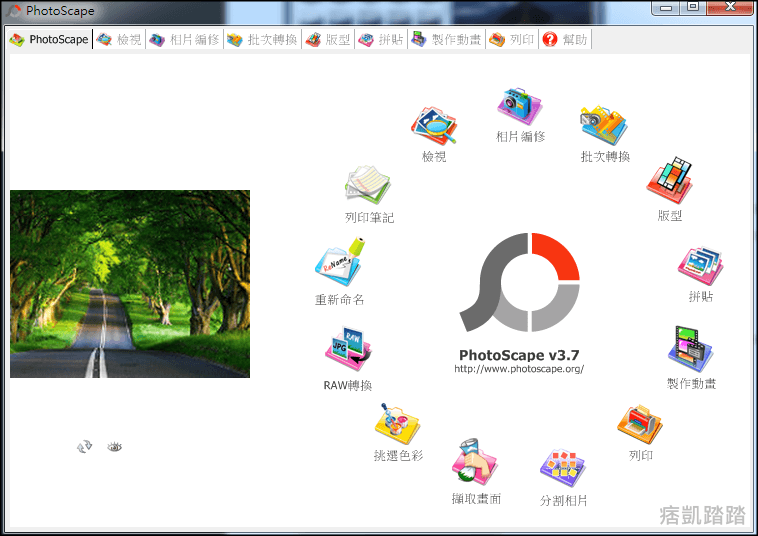The width and height of the screenshot is (758, 536).
Task: Open the 挑選色彩 color picker icon
Action: coord(397,424)
